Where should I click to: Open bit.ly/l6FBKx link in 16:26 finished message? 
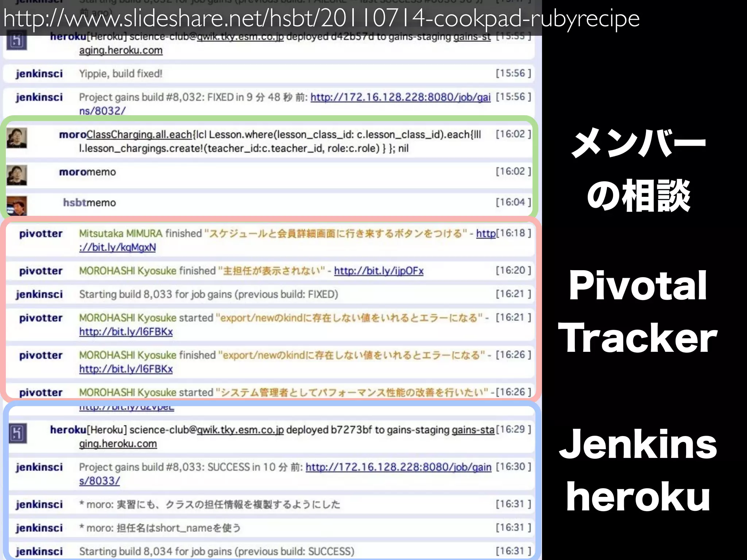(126, 369)
